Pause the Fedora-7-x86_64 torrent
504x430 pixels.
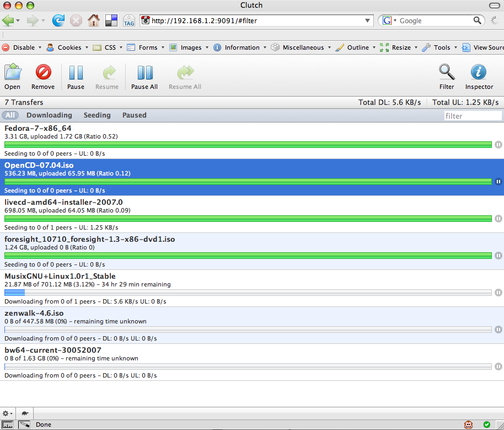click(x=498, y=145)
